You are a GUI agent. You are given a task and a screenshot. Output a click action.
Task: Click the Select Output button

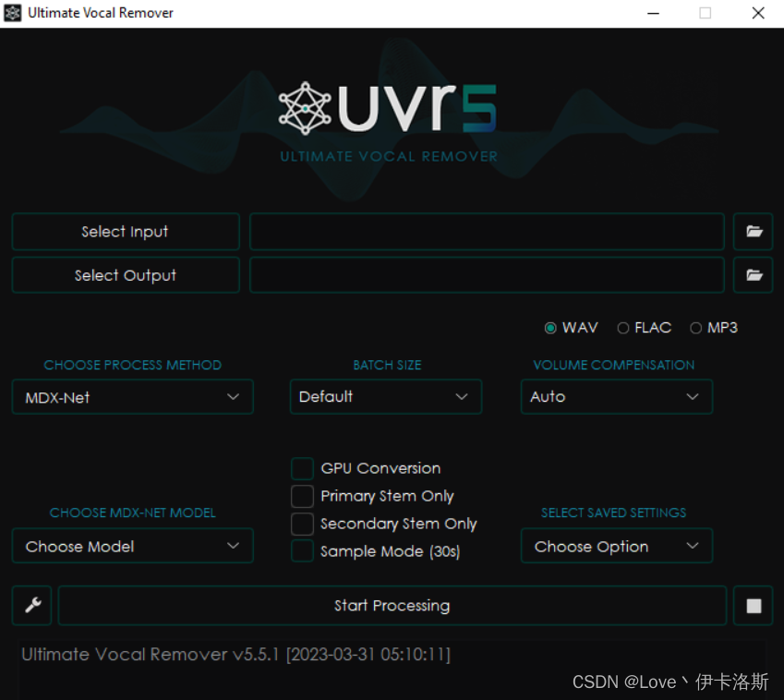pos(126,275)
